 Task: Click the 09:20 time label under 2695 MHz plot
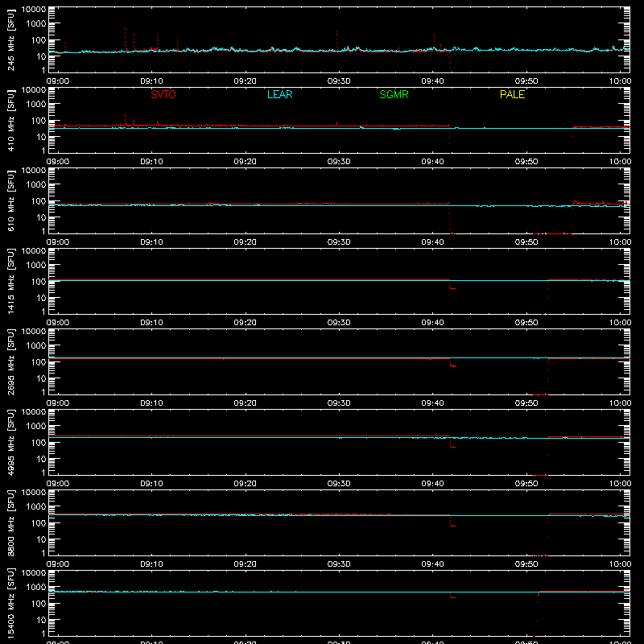click(x=246, y=403)
